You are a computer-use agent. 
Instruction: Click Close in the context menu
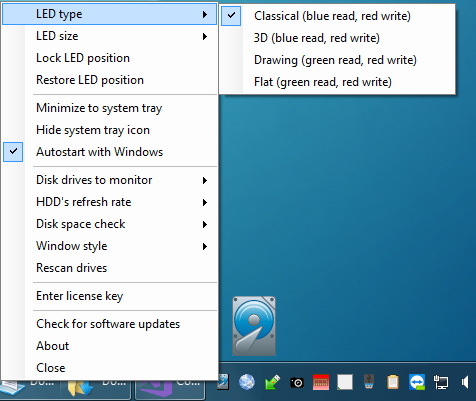click(109, 368)
